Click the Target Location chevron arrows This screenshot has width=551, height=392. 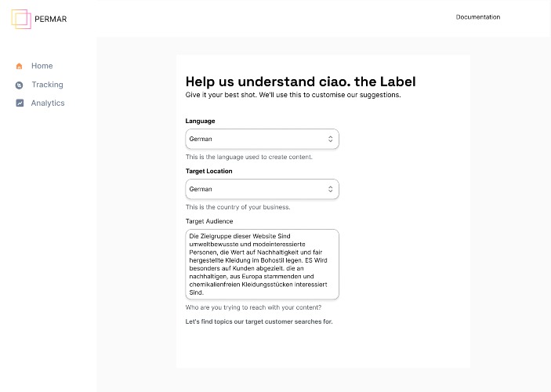tap(330, 189)
